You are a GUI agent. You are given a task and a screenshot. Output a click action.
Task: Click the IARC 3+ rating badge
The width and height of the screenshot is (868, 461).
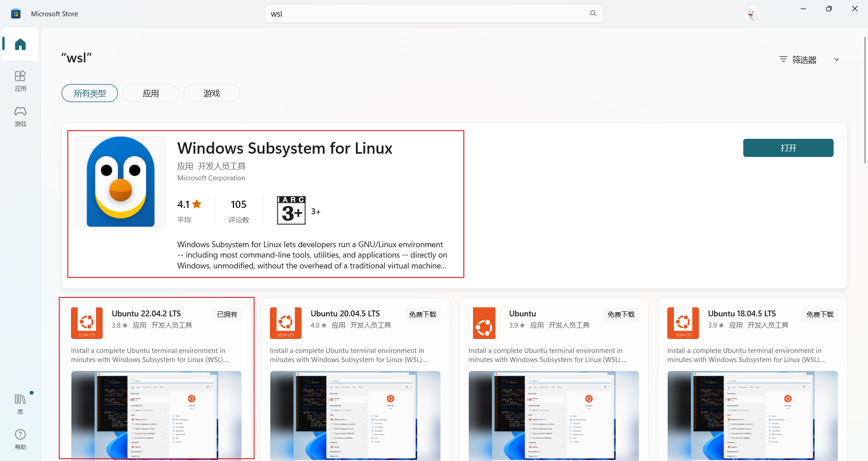[291, 210]
